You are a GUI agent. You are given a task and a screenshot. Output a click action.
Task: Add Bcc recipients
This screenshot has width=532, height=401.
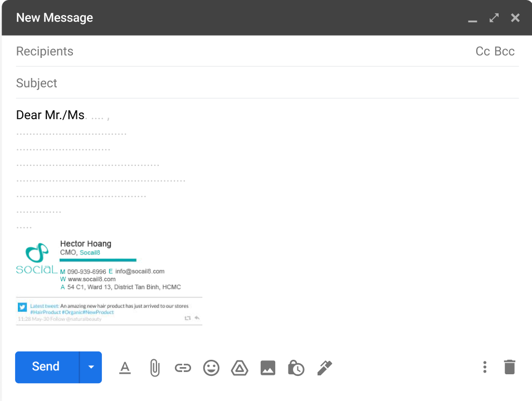point(505,51)
